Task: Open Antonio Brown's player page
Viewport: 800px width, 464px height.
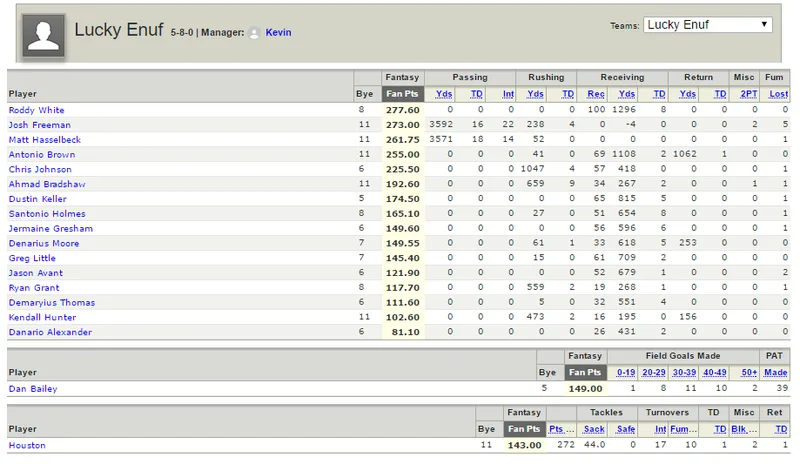Action: [42, 154]
